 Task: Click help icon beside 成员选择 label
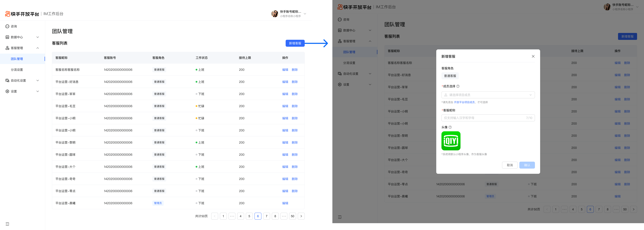tap(458, 86)
